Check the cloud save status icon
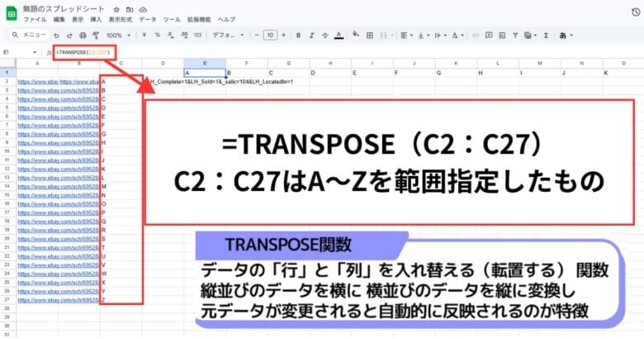The image size is (644, 339). click(x=143, y=9)
